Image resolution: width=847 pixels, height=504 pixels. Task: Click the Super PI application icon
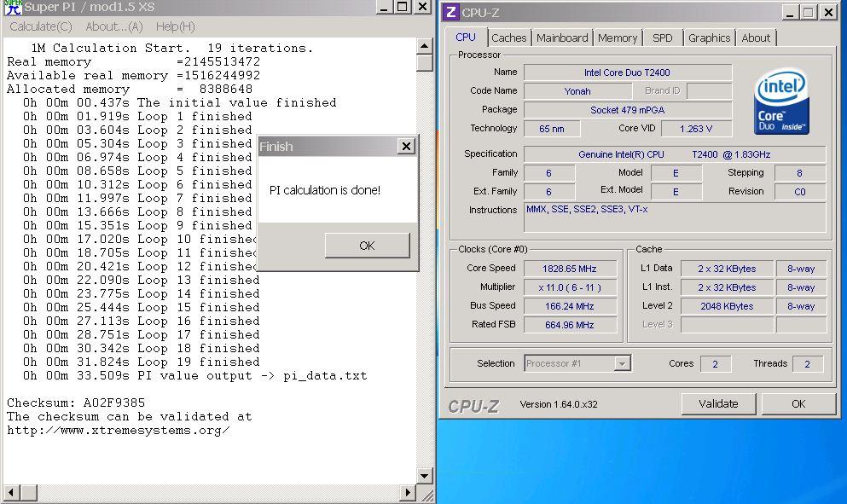tap(13, 7)
